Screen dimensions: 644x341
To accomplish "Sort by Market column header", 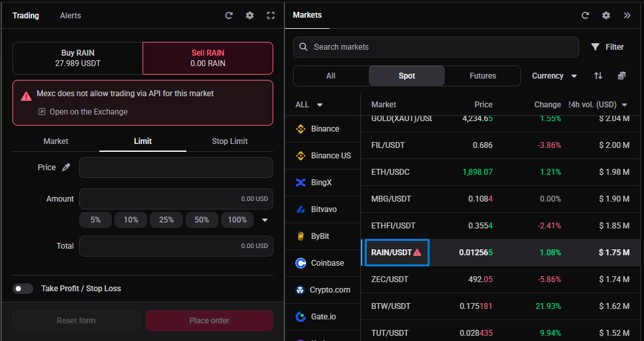I will pos(384,105).
